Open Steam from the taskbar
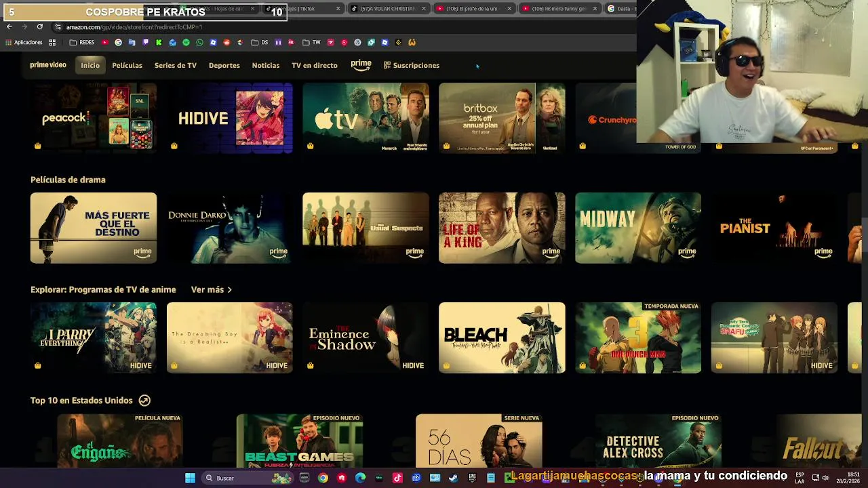 point(453,478)
